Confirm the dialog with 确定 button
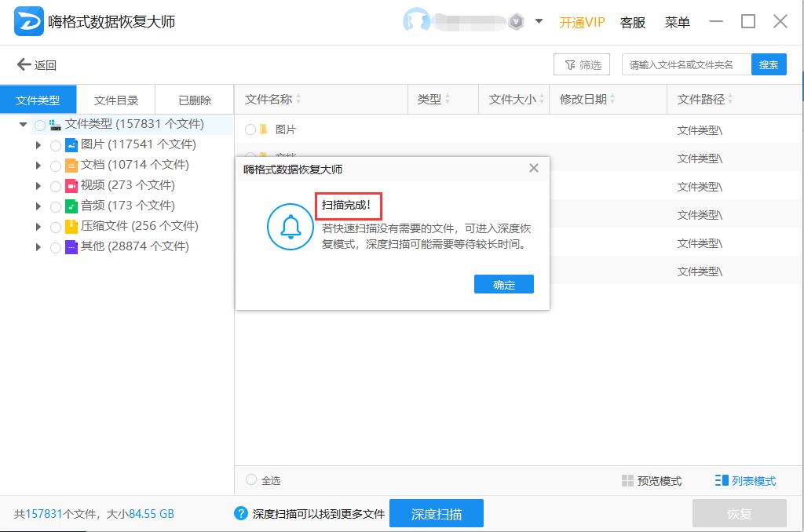Viewport: 804px width, 532px height. [504, 285]
